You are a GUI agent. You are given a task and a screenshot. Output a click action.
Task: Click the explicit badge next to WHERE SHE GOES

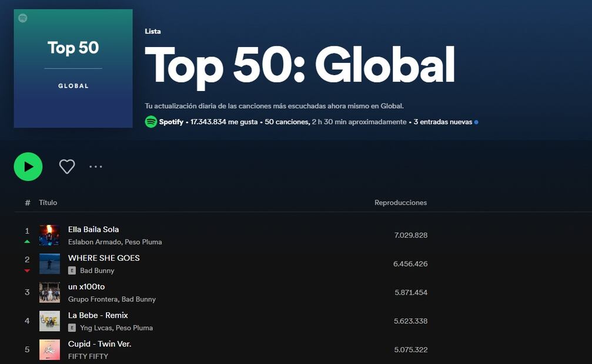(72, 271)
